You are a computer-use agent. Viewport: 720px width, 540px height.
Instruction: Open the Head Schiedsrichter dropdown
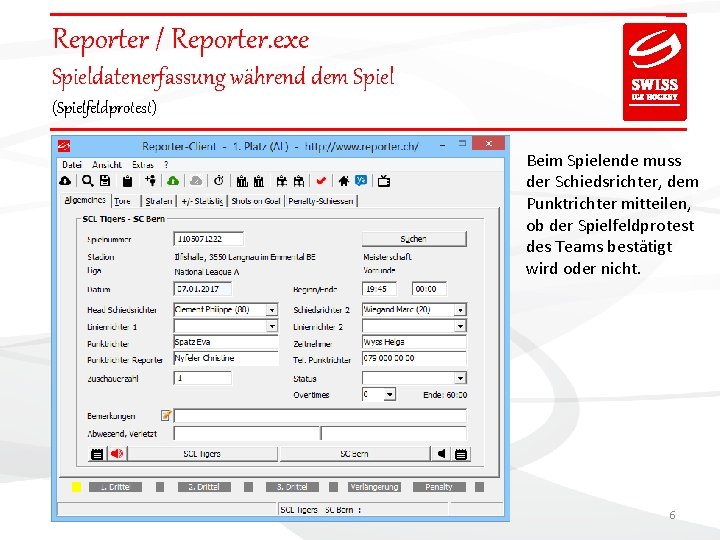point(272,310)
